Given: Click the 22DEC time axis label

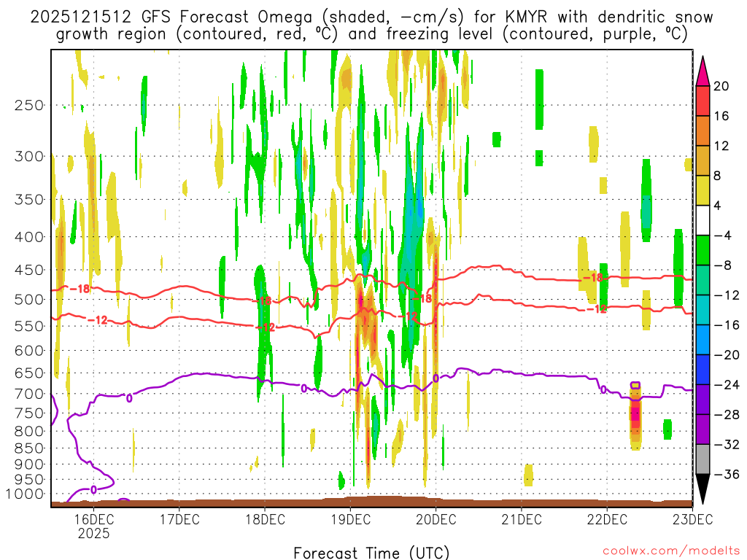Looking at the screenshot, I should (608, 519).
